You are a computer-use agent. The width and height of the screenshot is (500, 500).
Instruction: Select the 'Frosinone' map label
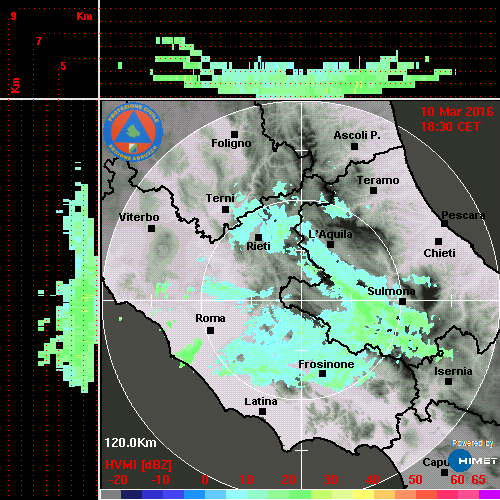click(326, 364)
